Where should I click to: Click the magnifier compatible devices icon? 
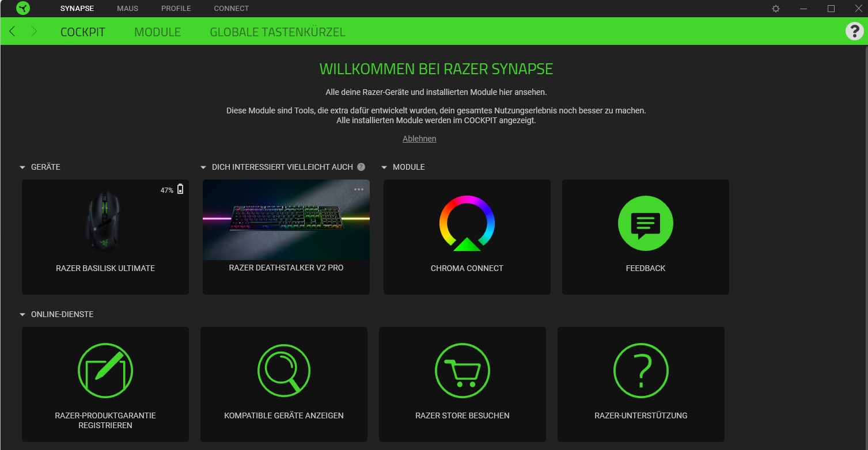(x=284, y=371)
